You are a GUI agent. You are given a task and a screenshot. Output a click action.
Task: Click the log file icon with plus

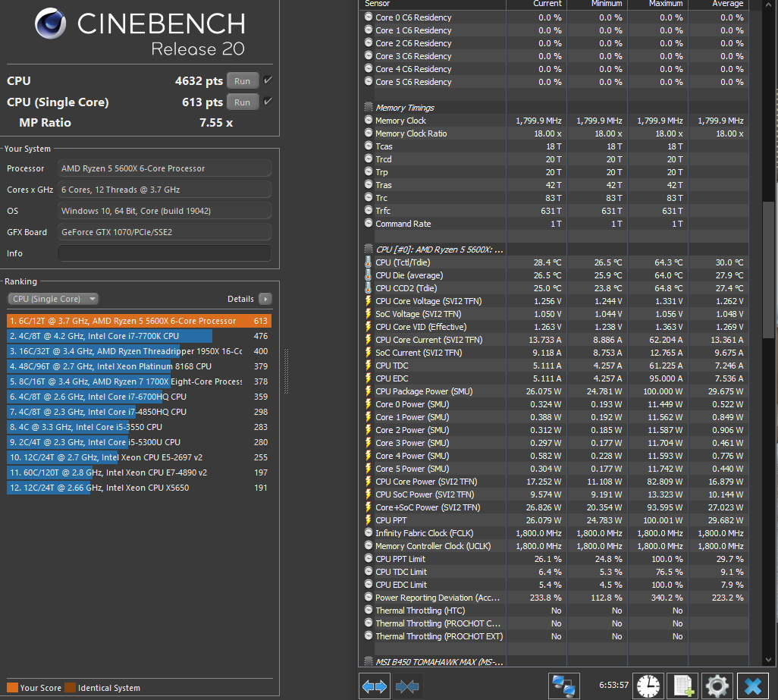coord(684,686)
